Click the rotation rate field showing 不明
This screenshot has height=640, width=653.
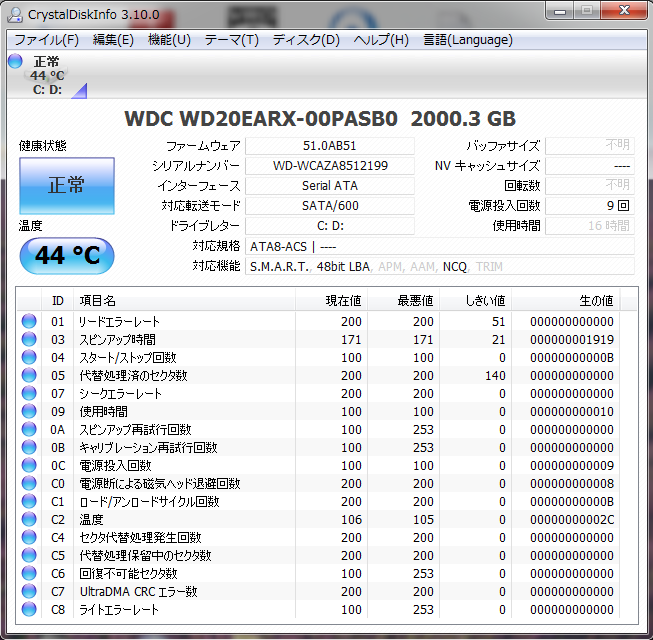coord(590,186)
